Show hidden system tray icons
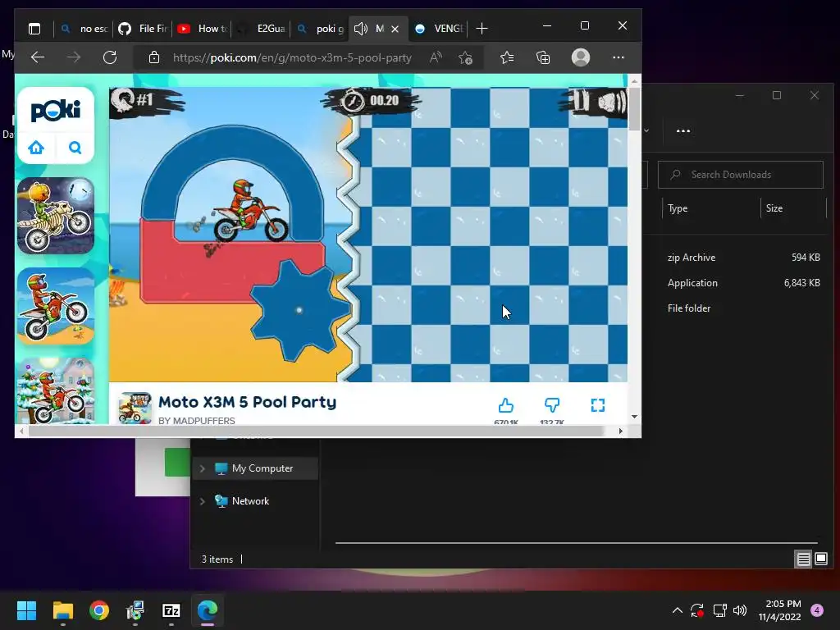 (677, 610)
